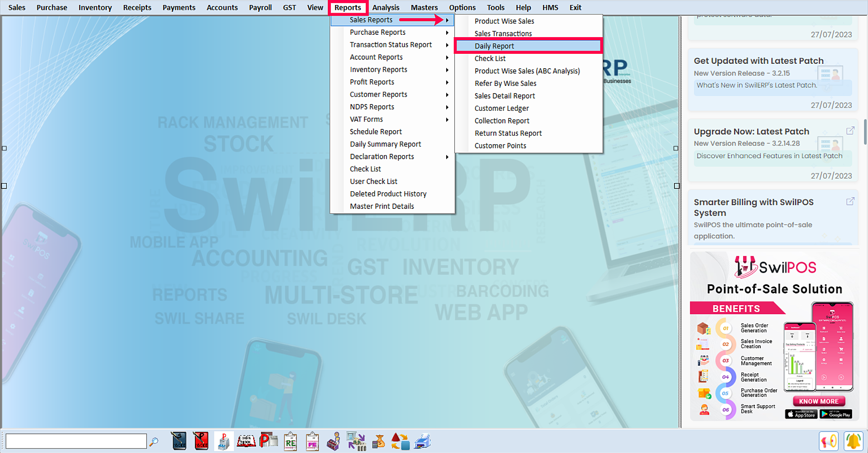Viewport: 868px width, 453px height.
Task: Open the RE receipt entry clipboard icon
Action: tap(290, 441)
